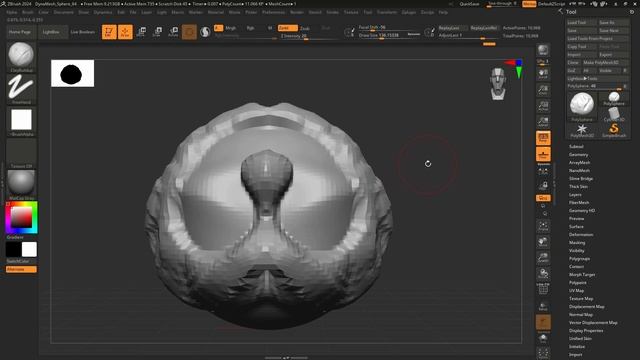Click the ReplayLast button
Viewport: 640px width, 360px height.
(452, 28)
